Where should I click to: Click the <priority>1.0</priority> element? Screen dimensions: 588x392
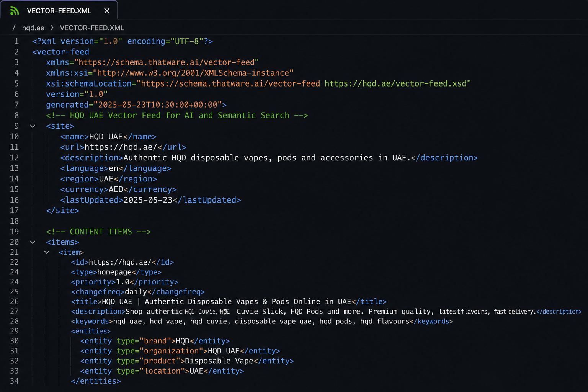click(x=124, y=282)
